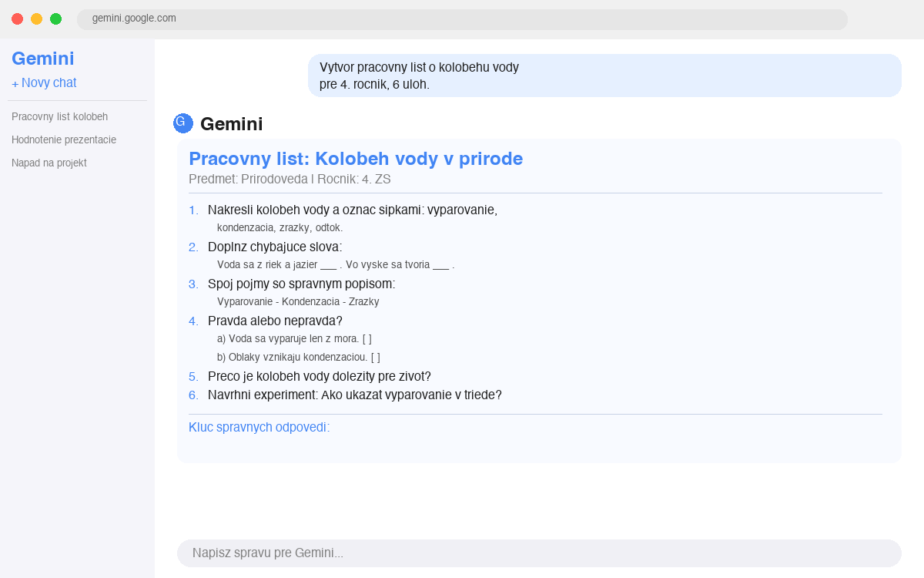This screenshot has width=924, height=578.
Task: Click the green traffic light button
Action: point(55,18)
